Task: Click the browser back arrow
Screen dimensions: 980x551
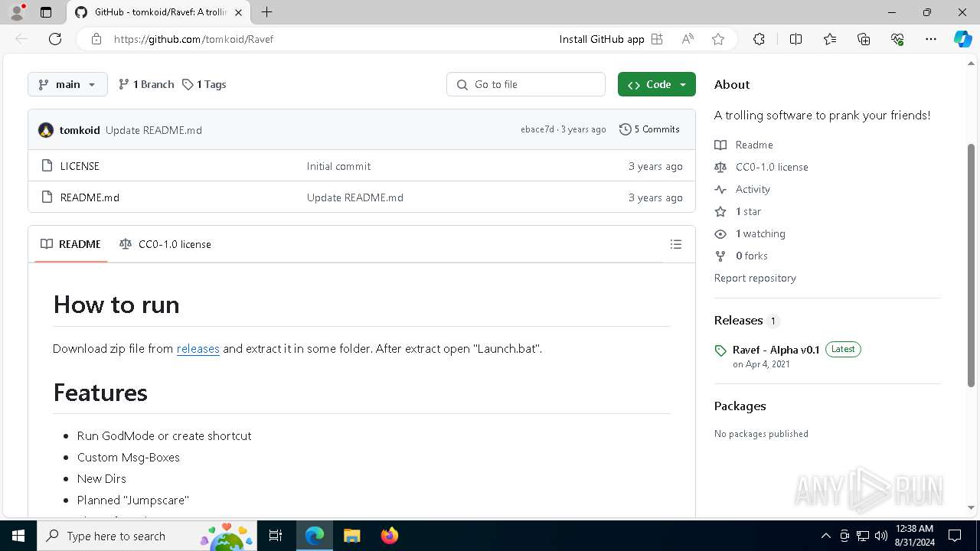Action: pos(21,39)
